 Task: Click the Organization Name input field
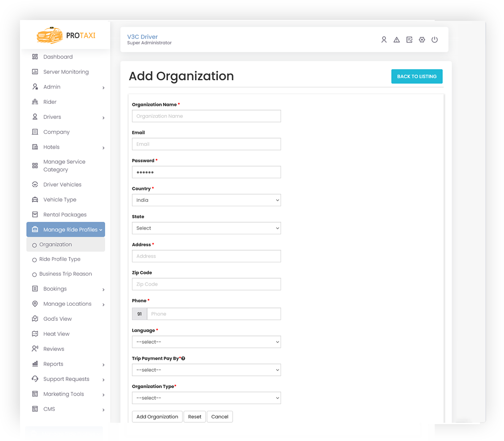pos(206,116)
